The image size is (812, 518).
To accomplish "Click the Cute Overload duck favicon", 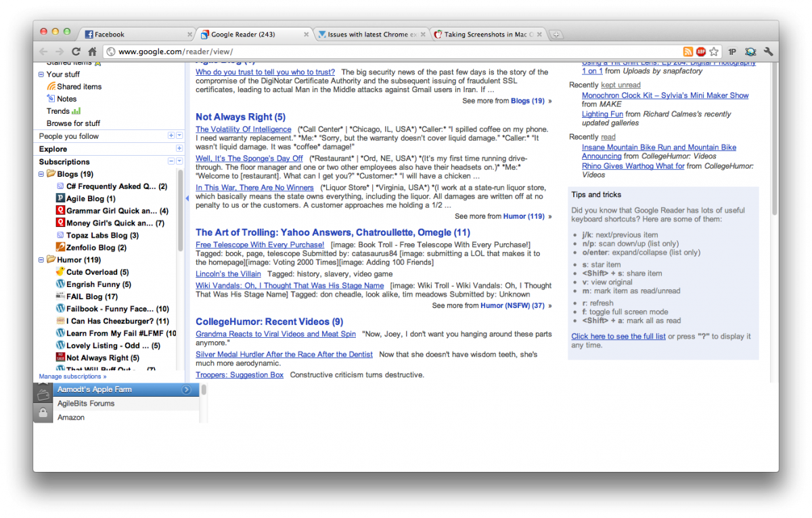I will pyautogui.click(x=60, y=272).
